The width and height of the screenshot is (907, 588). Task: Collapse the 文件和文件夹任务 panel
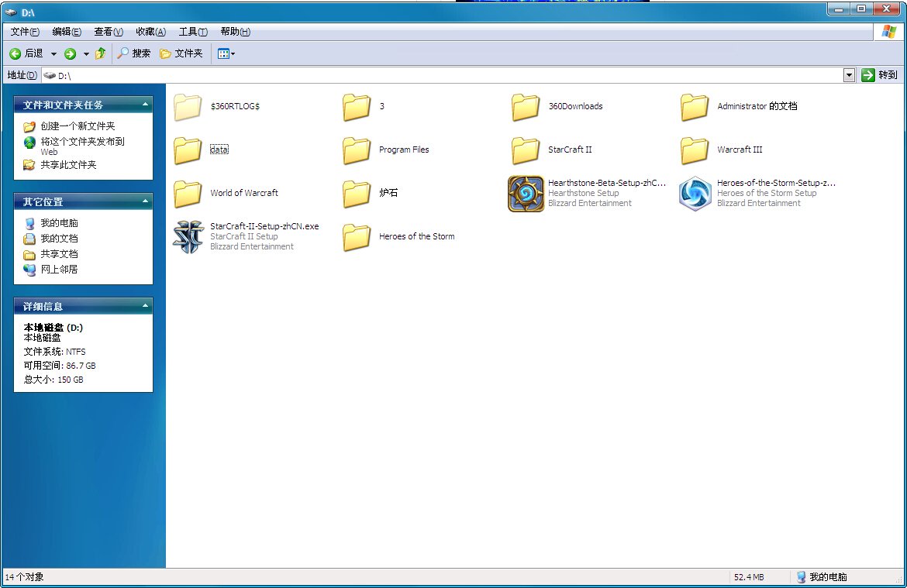[144, 105]
